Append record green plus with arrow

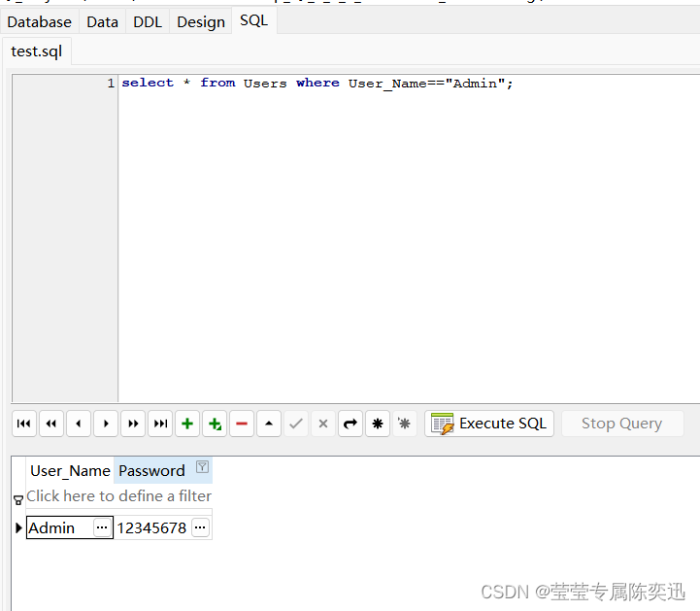(215, 424)
